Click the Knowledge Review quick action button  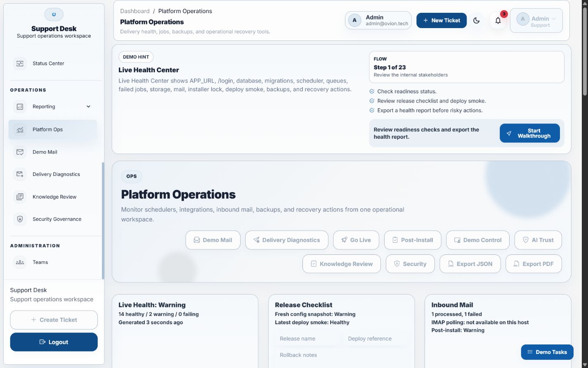(342, 264)
